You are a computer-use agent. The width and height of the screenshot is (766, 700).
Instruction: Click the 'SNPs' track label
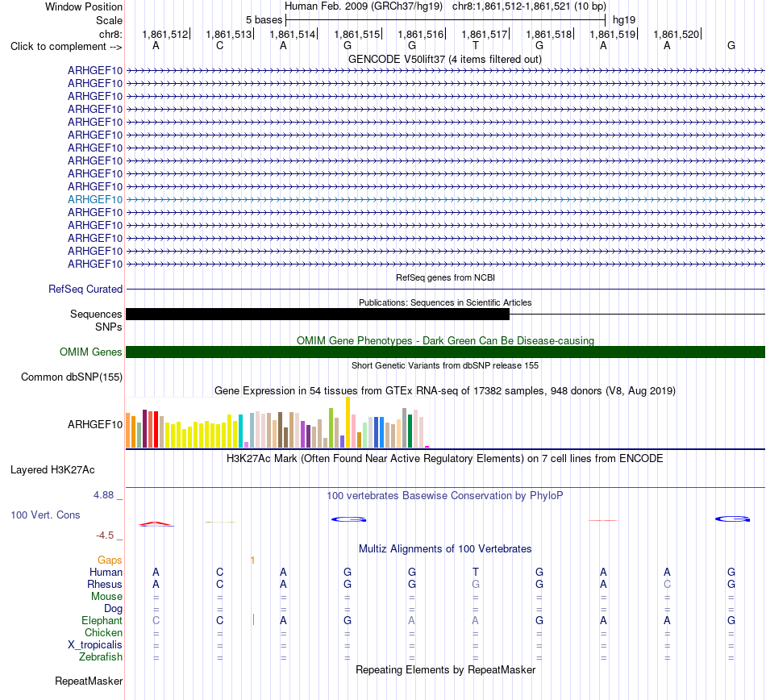[x=109, y=327]
